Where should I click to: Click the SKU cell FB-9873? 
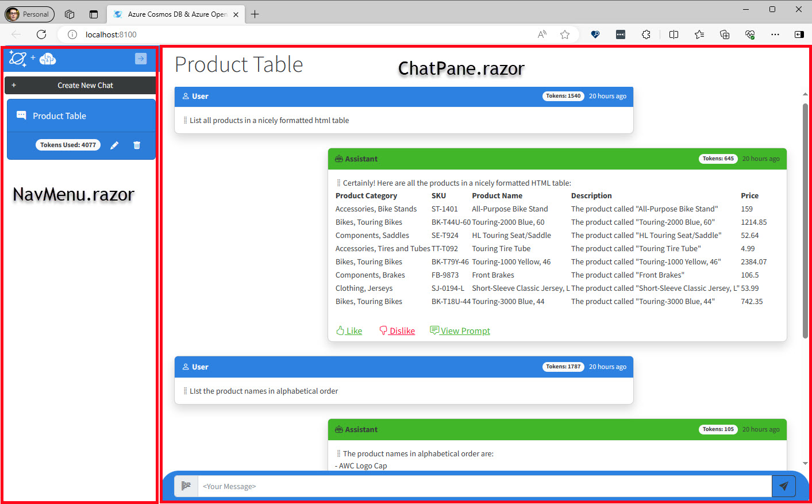[x=445, y=275]
